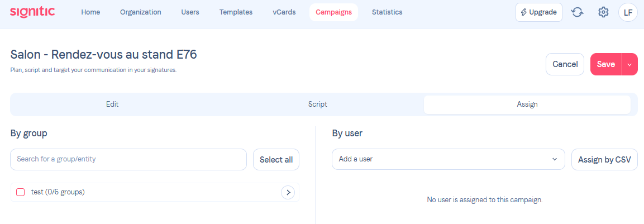The height and width of the screenshot is (224, 644).
Task: Click the sync refresh icon
Action: 577,12
